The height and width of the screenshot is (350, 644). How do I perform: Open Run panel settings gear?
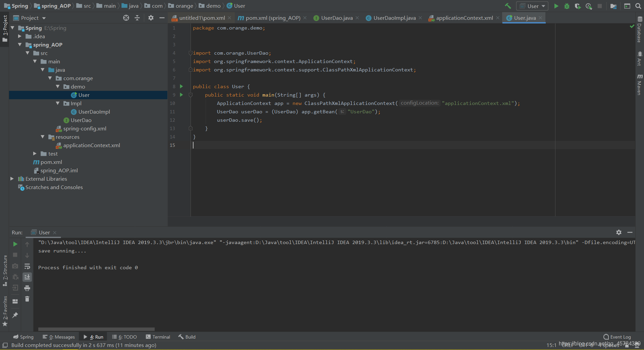(x=619, y=232)
